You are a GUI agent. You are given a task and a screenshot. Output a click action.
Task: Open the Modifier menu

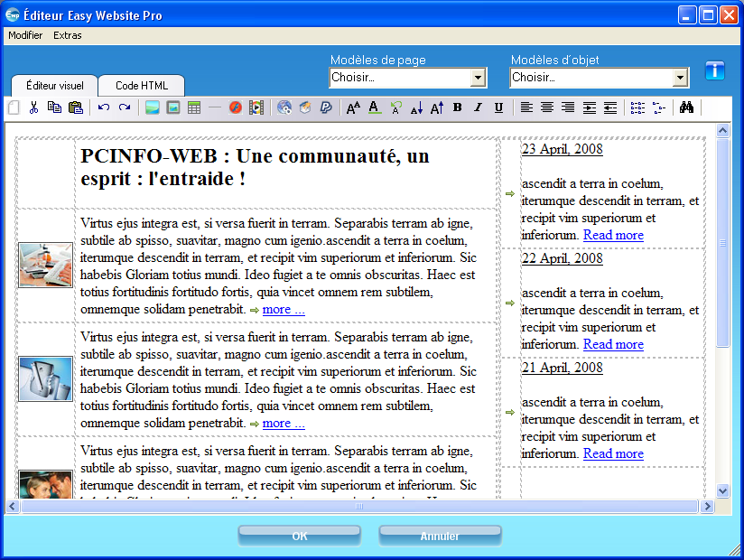click(x=25, y=35)
